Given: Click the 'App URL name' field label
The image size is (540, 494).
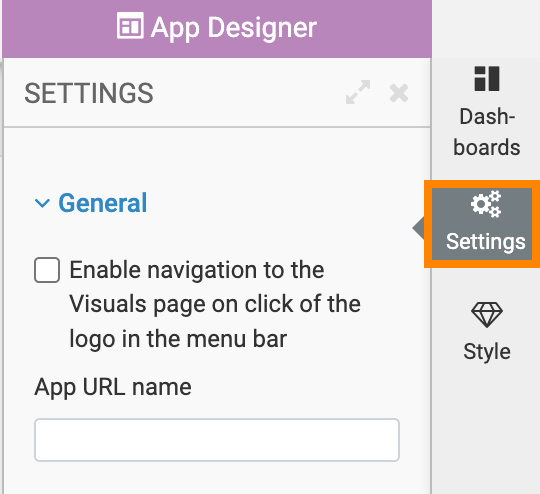Looking at the screenshot, I should (113, 388).
